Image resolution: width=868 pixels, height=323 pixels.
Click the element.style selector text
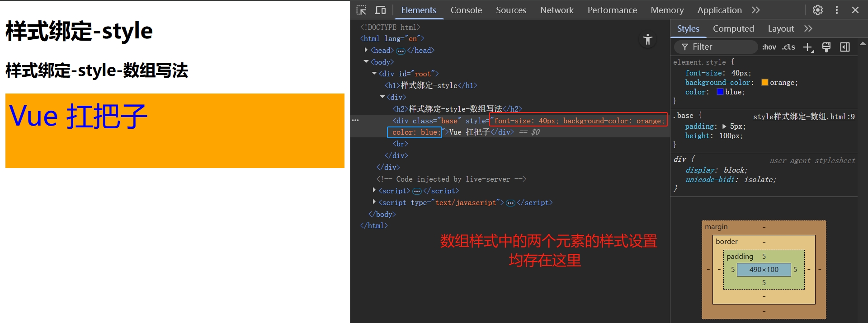pos(699,62)
